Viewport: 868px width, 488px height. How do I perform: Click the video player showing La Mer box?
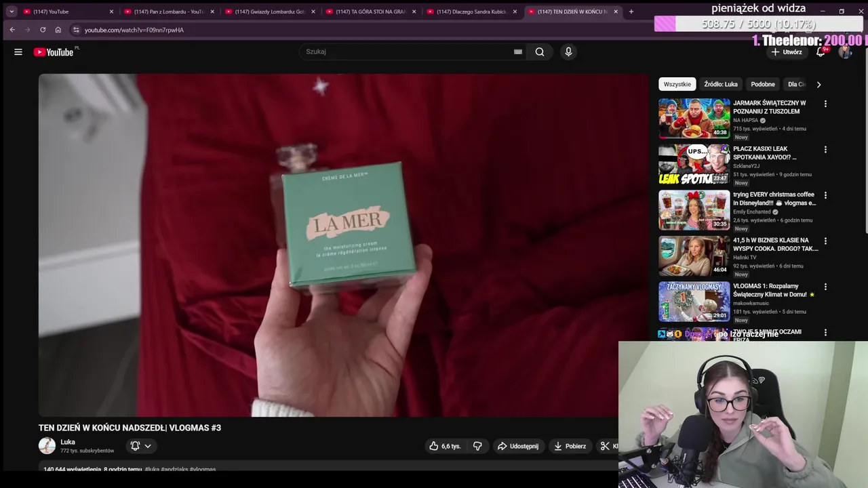point(343,245)
